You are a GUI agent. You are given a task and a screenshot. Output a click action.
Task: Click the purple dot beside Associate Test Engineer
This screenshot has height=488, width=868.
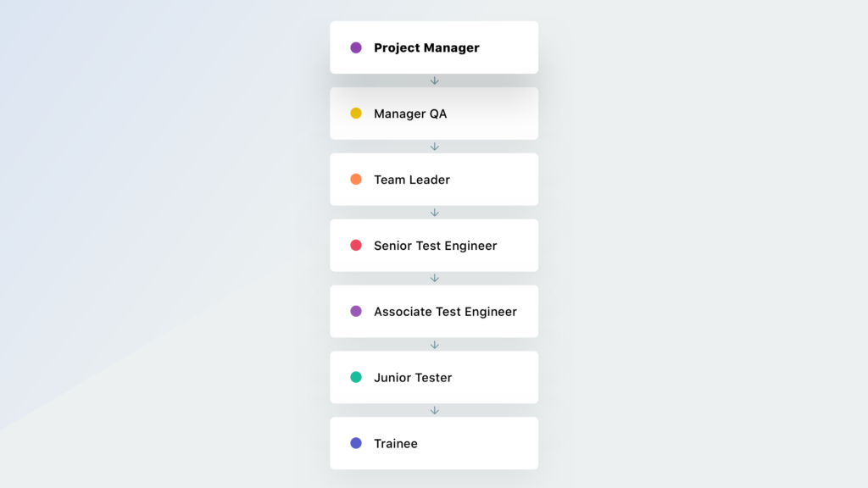pyautogui.click(x=356, y=311)
